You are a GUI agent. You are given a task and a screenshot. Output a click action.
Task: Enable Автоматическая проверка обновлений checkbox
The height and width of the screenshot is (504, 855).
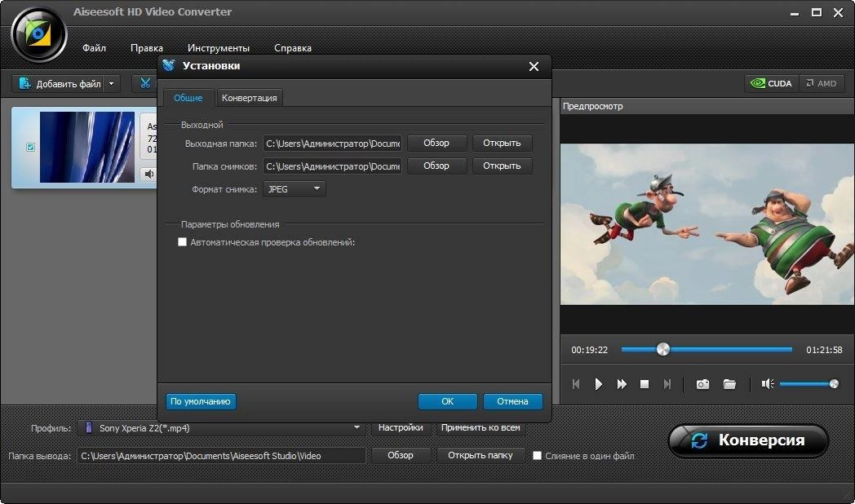pyautogui.click(x=182, y=242)
